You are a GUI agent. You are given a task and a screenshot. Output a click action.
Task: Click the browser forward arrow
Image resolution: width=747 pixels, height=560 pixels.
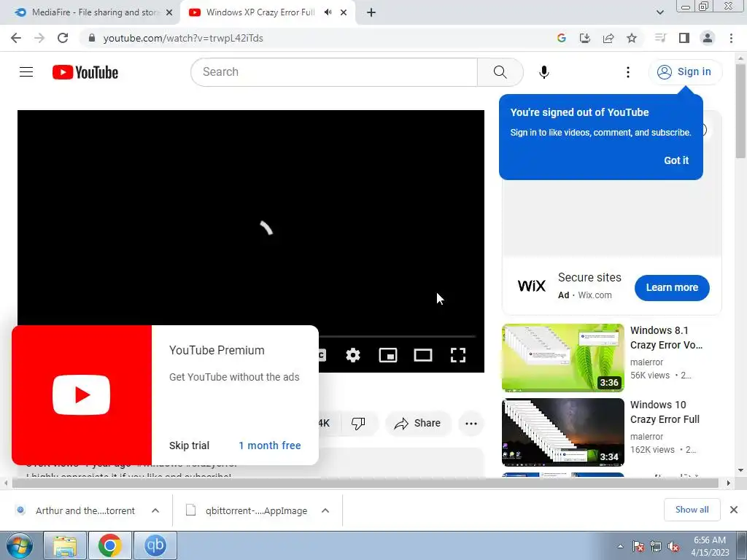point(39,38)
